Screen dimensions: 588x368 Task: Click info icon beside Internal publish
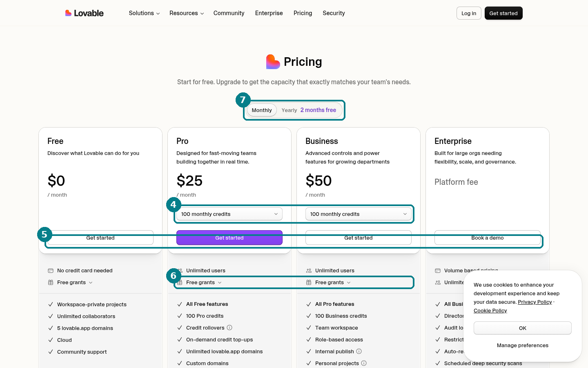click(x=359, y=351)
